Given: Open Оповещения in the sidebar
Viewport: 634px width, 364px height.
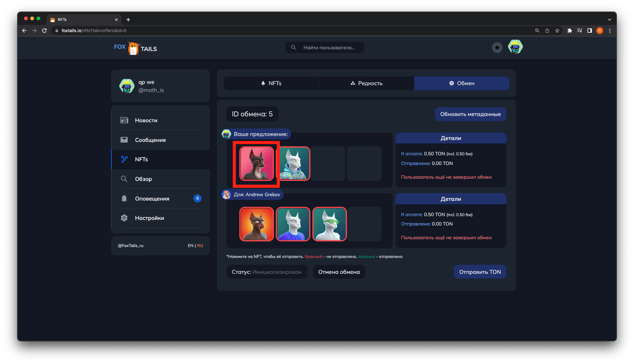Looking at the screenshot, I should tap(152, 199).
